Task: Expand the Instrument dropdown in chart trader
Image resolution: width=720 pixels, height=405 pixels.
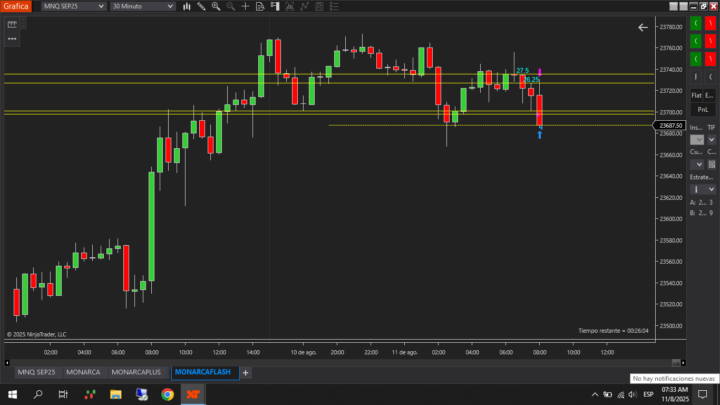Action: point(697,140)
